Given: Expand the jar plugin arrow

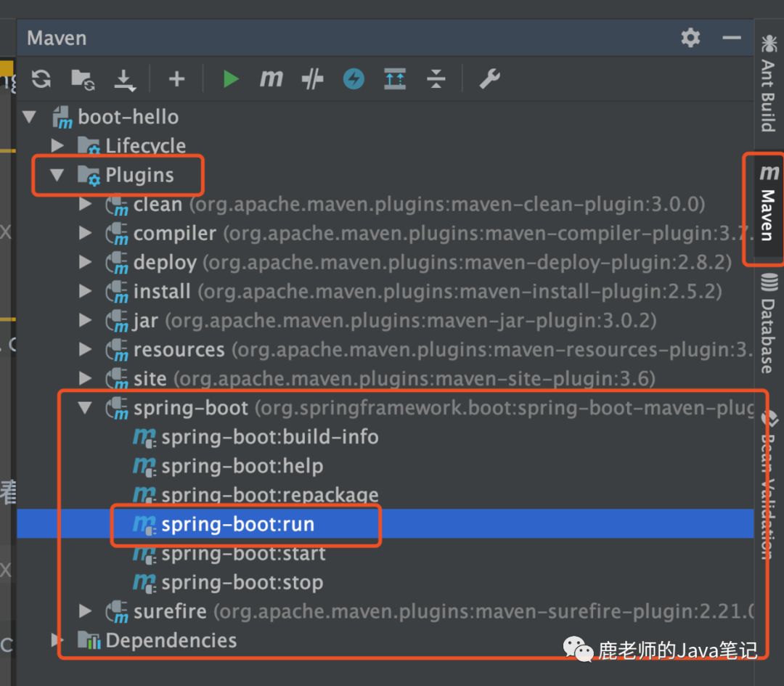Looking at the screenshot, I should [x=86, y=320].
